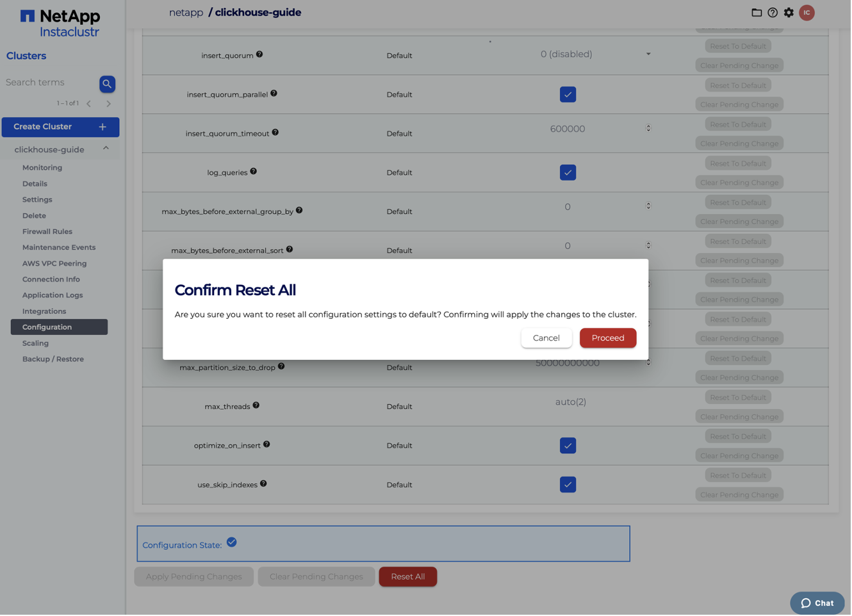Go to next page of clusters
Viewport: 852px width, 616px height.
[x=109, y=104]
